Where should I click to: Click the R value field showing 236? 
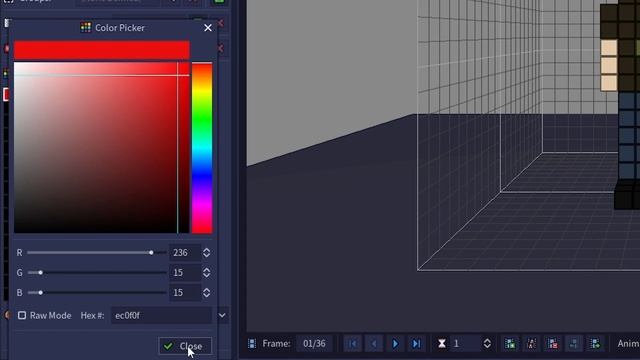[x=184, y=253]
